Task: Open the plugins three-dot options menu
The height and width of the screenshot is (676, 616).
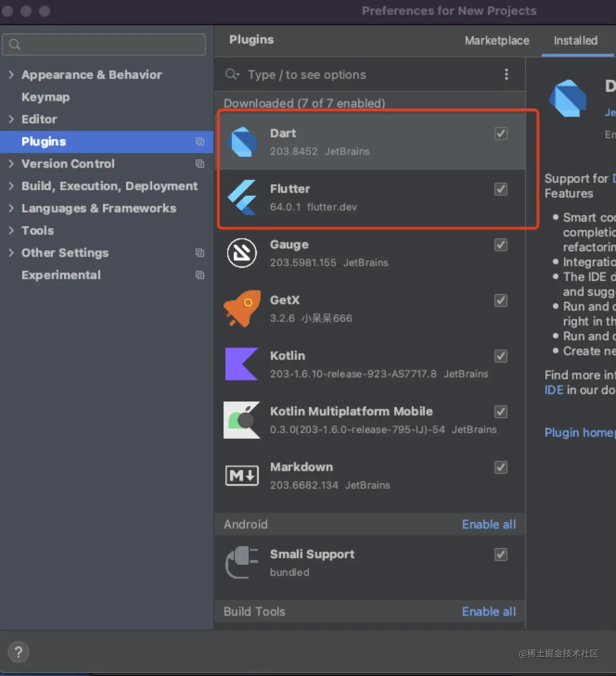Action: 506,75
